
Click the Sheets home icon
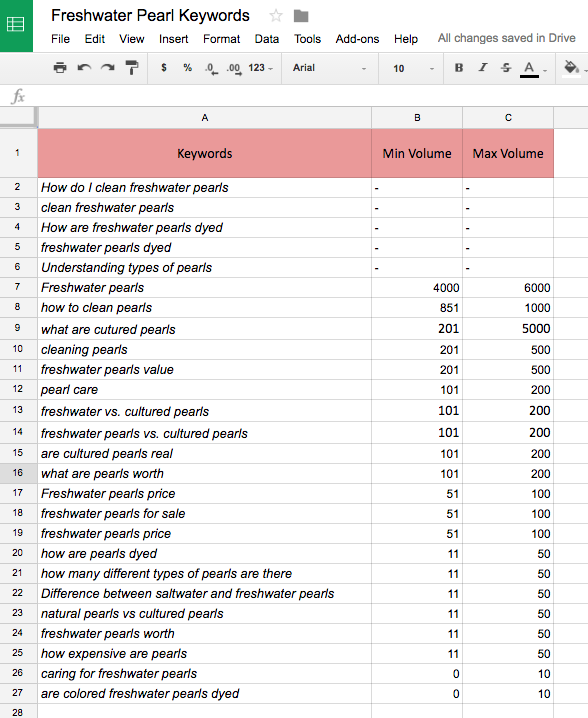coord(16,25)
